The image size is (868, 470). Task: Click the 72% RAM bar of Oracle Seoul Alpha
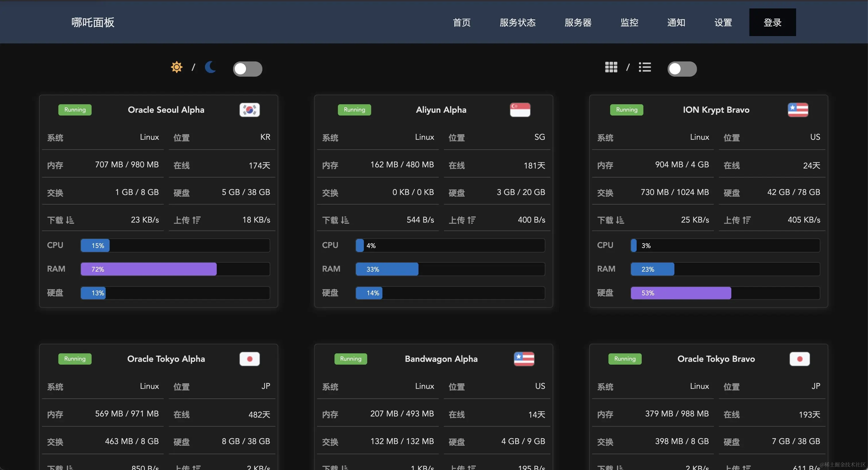pyautogui.click(x=148, y=269)
